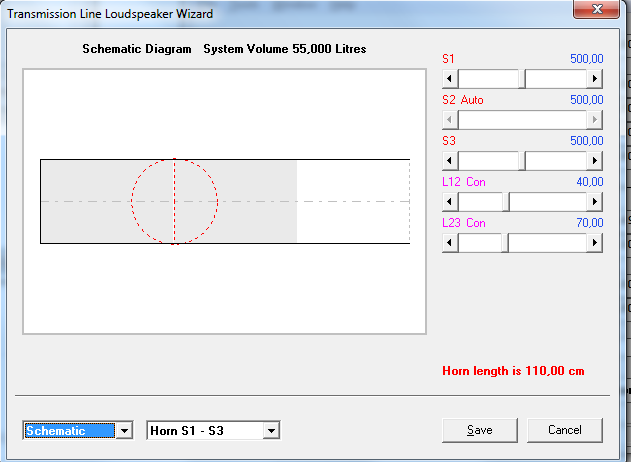This screenshot has height=462, width=631.
Task: Click disabled S2 Auto right arrow
Action: tap(594, 120)
